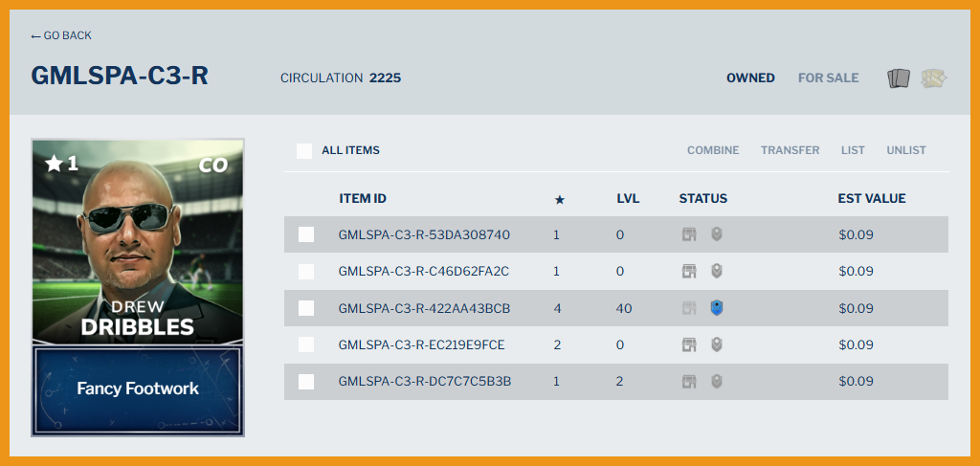Viewport: 980px width, 466px height.
Task: Check the All Items checkbox
Action: [x=304, y=151]
